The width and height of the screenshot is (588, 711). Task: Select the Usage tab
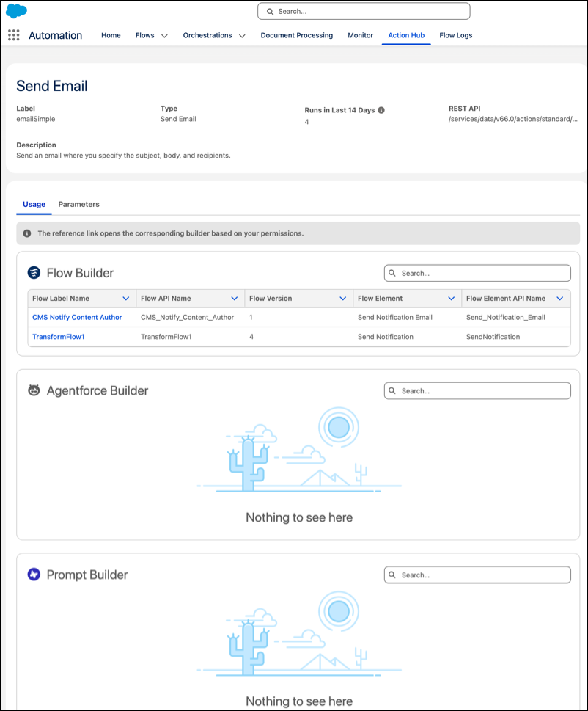pyautogui.click(x=34, y=204)
